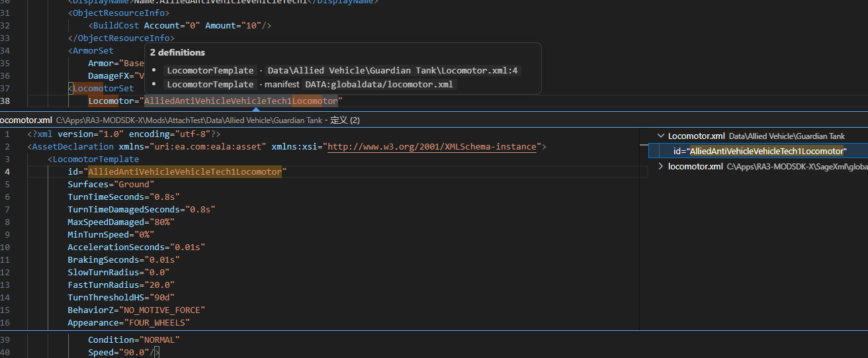Click the BehaviorZ="NO_MOTIVE_FORCE" attribute
Image resolution: width=868 pixels, height=358 pixels.
[x=136, y=310]
